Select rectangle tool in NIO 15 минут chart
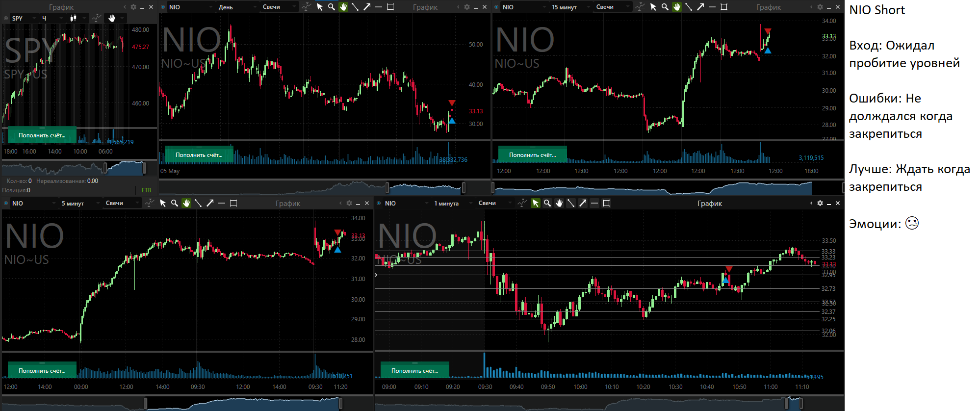Image resolution: width=980 pixels, height=413 pixels. 724,7
